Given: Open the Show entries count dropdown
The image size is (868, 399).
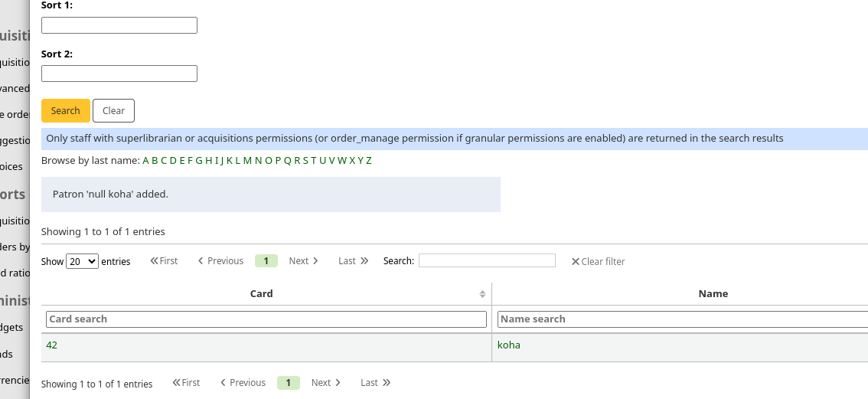Looking at the screenshot, I should [x=83, y=261].
